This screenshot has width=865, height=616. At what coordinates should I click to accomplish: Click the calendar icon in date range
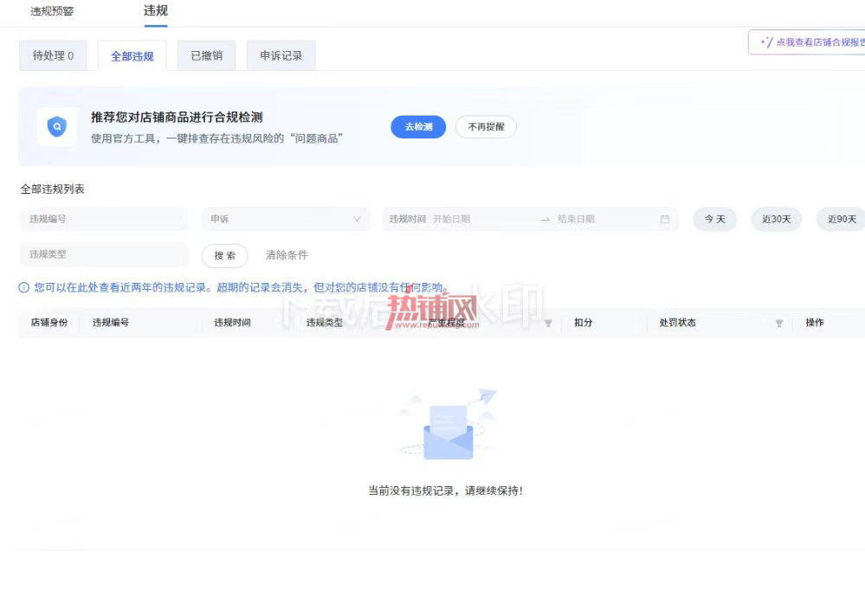(665, 219)
